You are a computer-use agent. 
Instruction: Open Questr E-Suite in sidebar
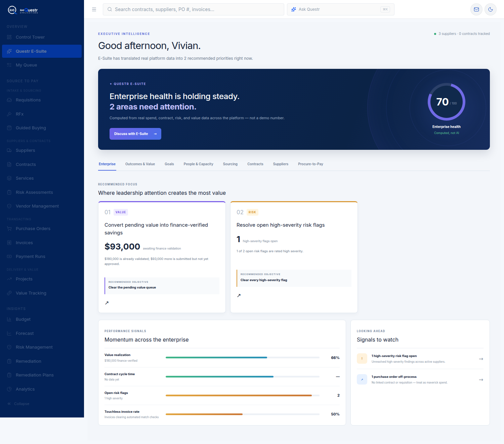[x=42, y=51]
